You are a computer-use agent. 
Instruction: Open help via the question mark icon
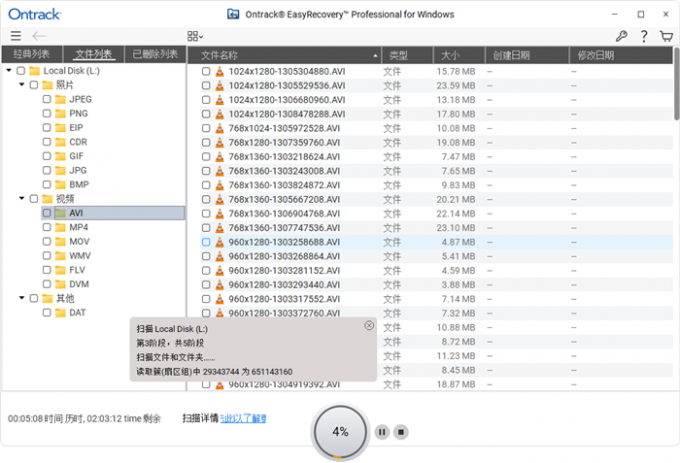click(x=644, y=36)
